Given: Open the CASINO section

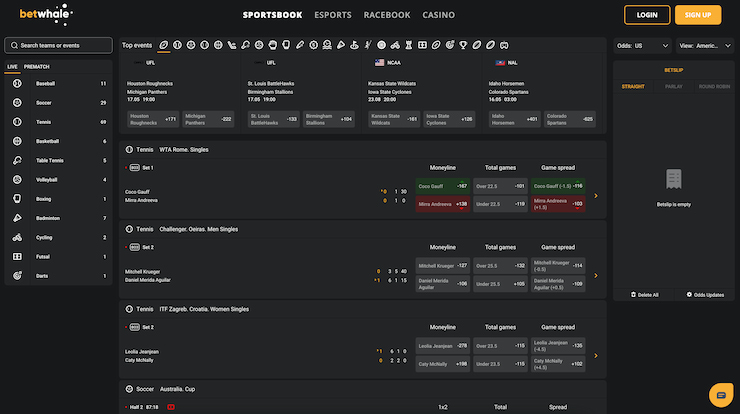Looking at the screenshot, I should point(438,15).
